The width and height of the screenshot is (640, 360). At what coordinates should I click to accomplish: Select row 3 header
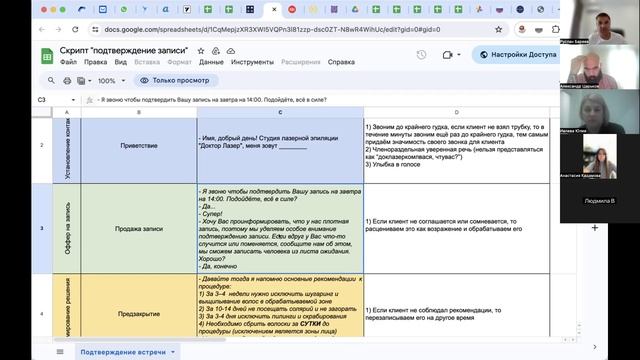pyautogui.click(x=42, y=228)
